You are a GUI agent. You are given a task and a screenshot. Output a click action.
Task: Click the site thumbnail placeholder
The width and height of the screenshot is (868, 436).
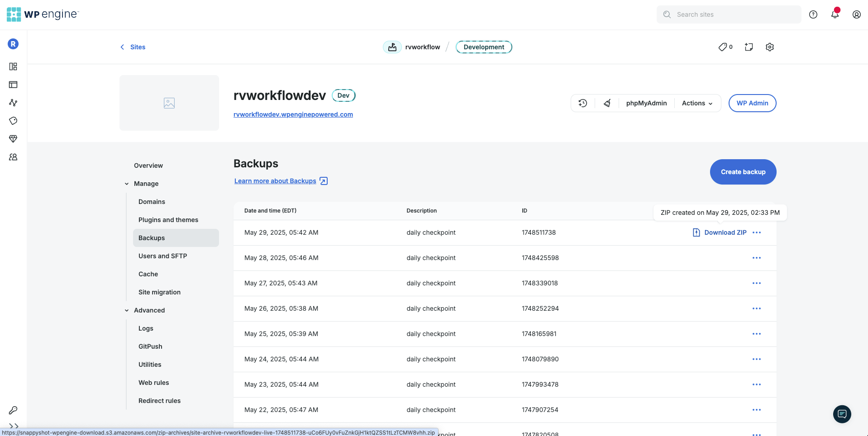pos(169,103)
